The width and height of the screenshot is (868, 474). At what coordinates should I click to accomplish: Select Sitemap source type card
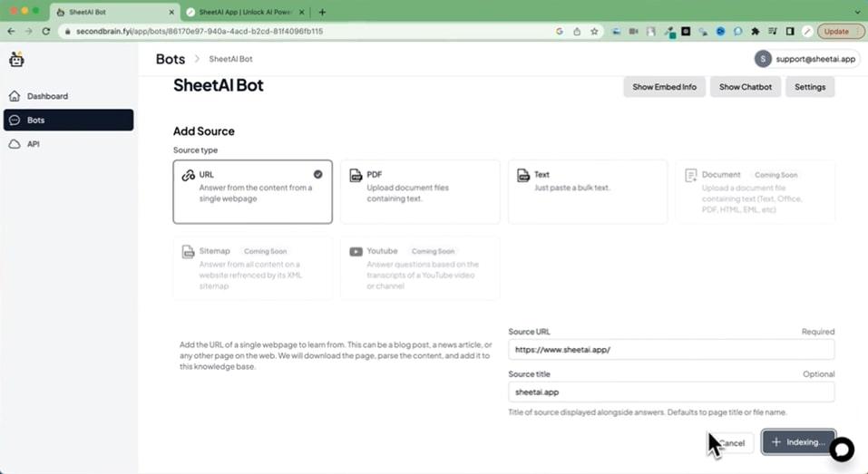click(x=252, y=268)
